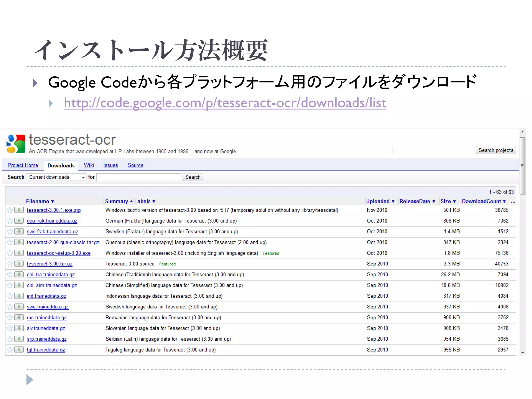Star the tesseract-2.00.que-classic.tar.gz row

10,242
